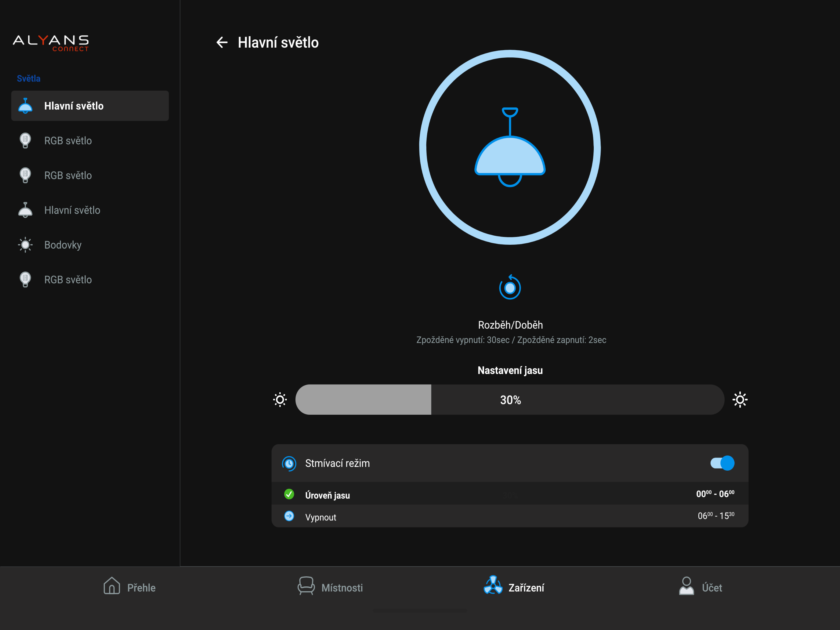
Task: Click the Zařízení fan icon
Action: (493, 585)
